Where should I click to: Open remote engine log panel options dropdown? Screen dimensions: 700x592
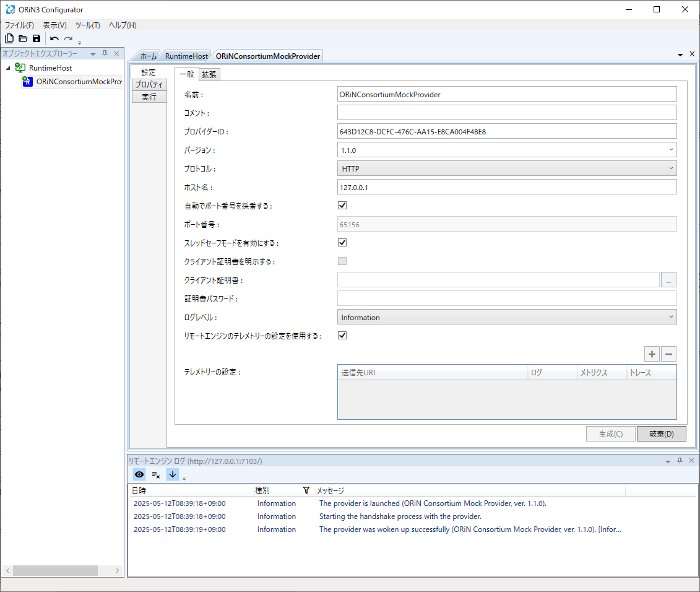click(668, 461)
